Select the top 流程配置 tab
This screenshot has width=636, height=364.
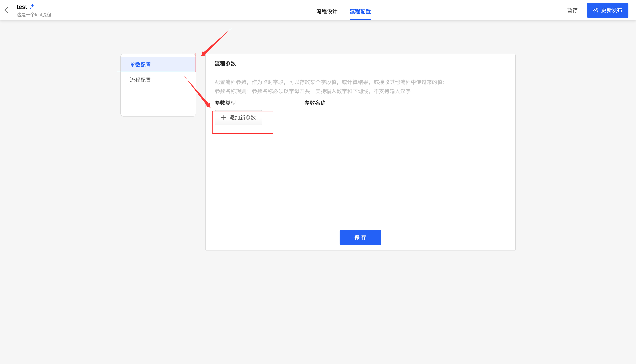click(360, 11)
